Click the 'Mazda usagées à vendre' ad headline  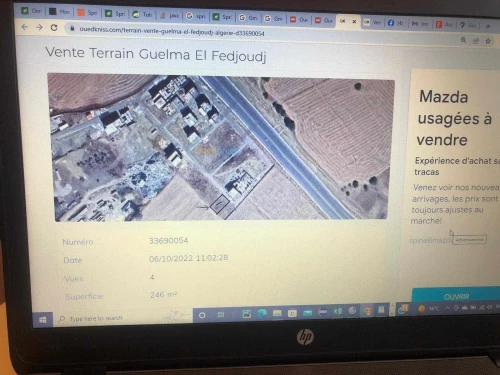pos(455,118)
